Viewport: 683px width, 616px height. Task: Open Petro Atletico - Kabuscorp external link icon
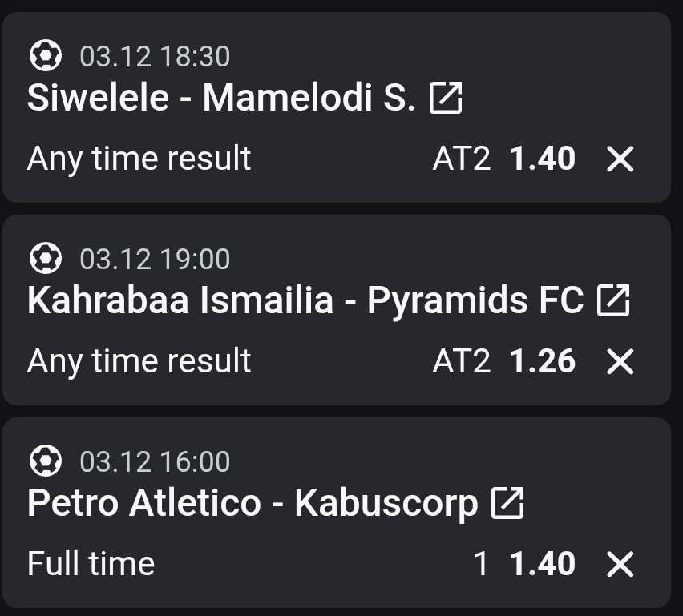tap(507, 504)
